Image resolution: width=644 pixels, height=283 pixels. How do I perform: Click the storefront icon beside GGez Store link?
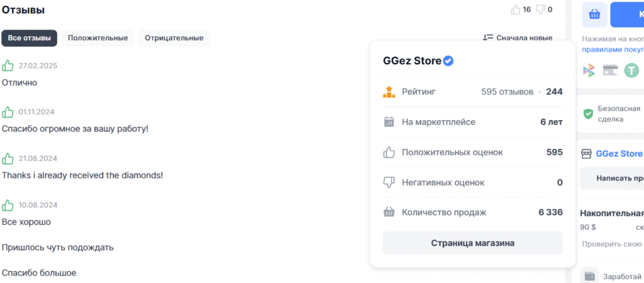[x=586, y=153]
